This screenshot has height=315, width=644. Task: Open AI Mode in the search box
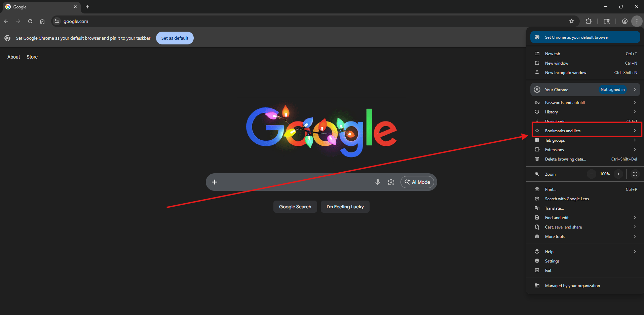417,182
